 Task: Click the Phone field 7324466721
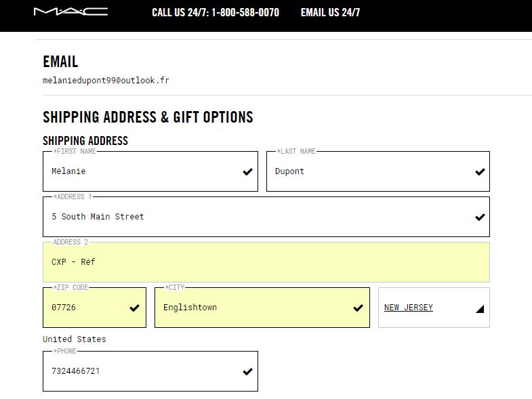[150, 371]
